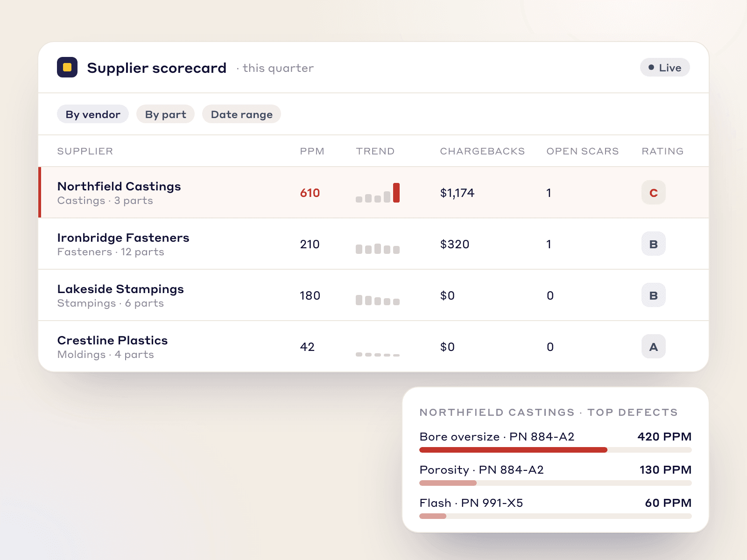View Lakeside Stampings trend sparkline

(378, 300)
